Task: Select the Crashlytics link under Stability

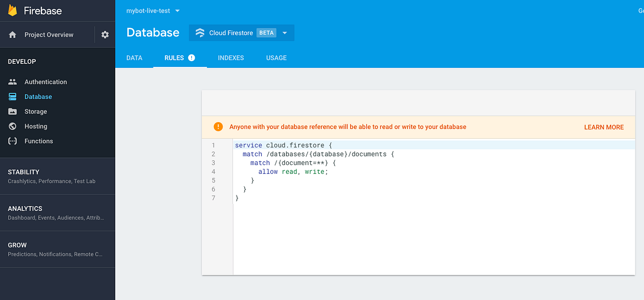Action: pyautogui.click(x=23, y=181)
